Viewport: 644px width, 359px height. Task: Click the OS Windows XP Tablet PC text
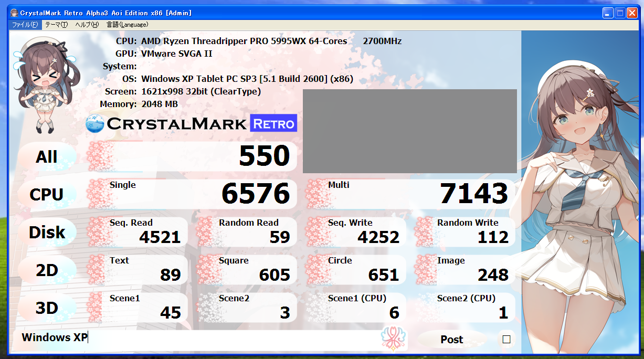pos(247,79)
